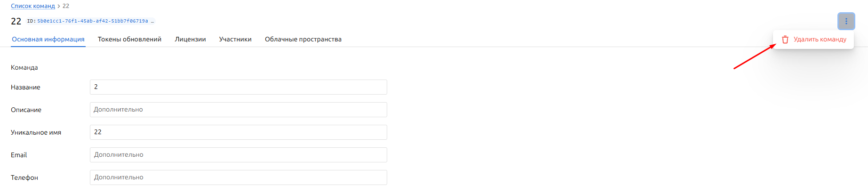The height and width of the screenshot is (193, 868).
Task: Go back via 'Список команд' breadcrumb link
Action: click(33, 6)
